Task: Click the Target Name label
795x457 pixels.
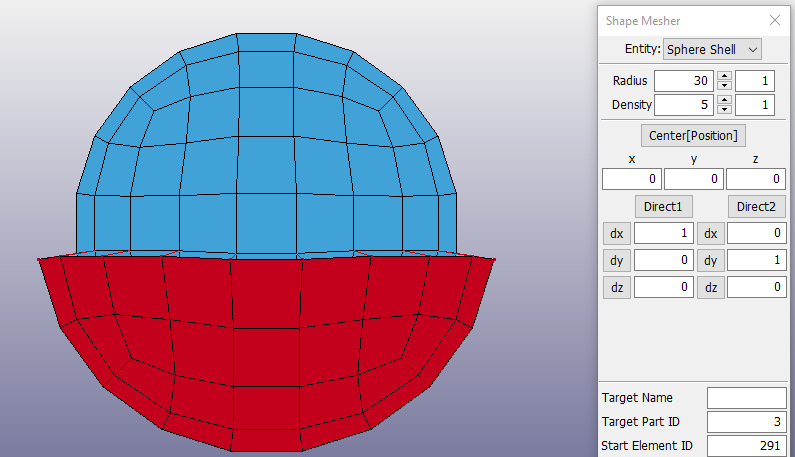Action: [x=637, y=398]
